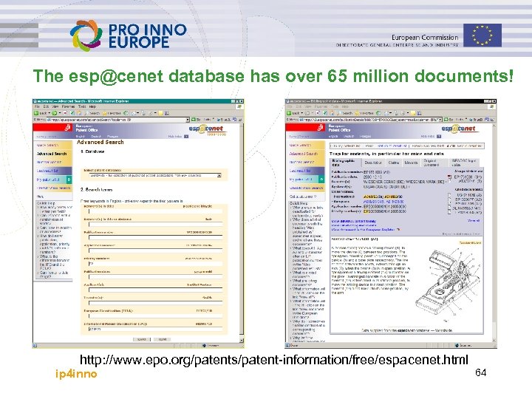This screenshot has height=399, width=532.
Task: Open address bar dropdown in right browser
Action: pos(440,120)
